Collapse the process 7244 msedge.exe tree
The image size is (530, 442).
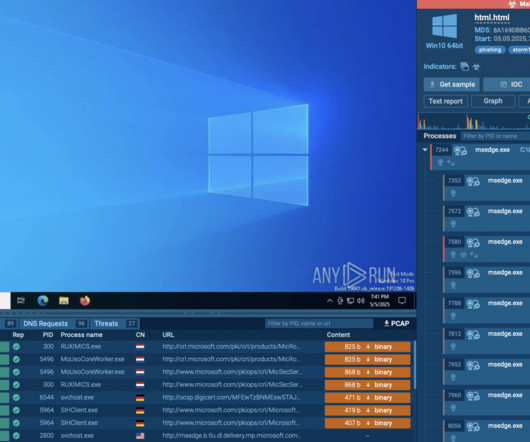point(425,150)
